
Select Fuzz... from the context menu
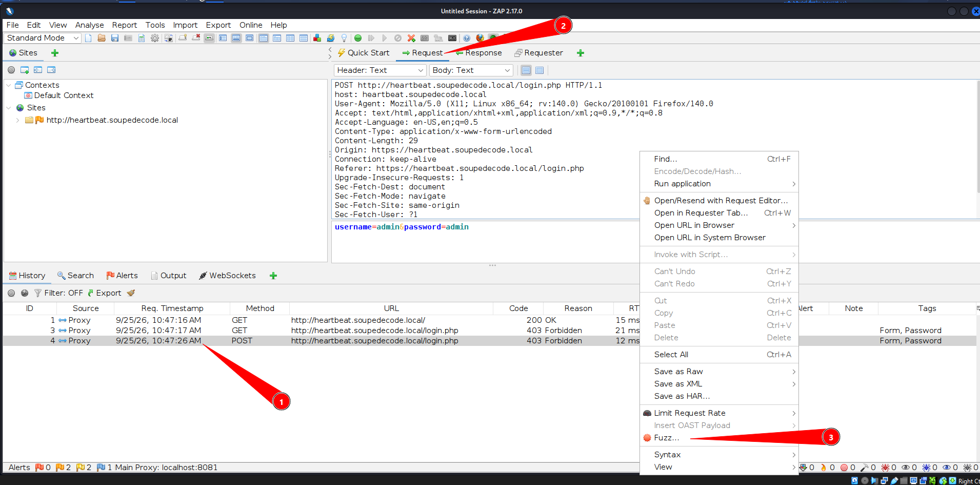pos(719,438)
